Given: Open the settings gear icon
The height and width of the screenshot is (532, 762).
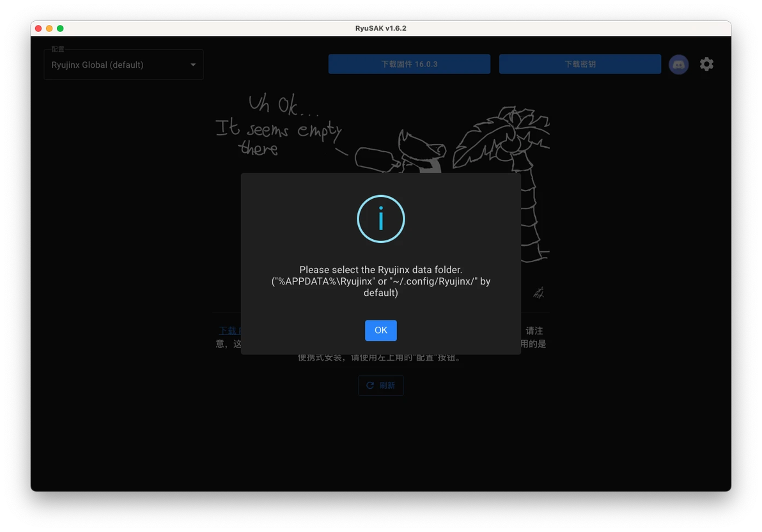Looking at the screenshot, I should click(x=706, y=64).
